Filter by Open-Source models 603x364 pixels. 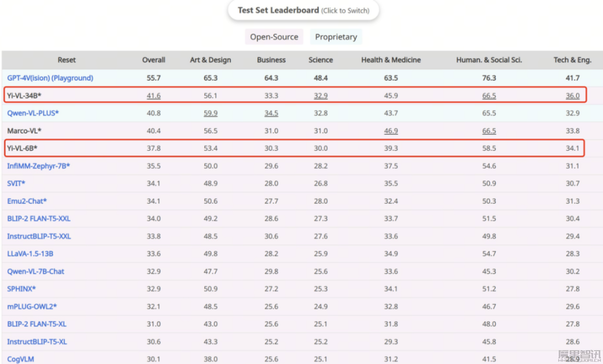(274, 37)
